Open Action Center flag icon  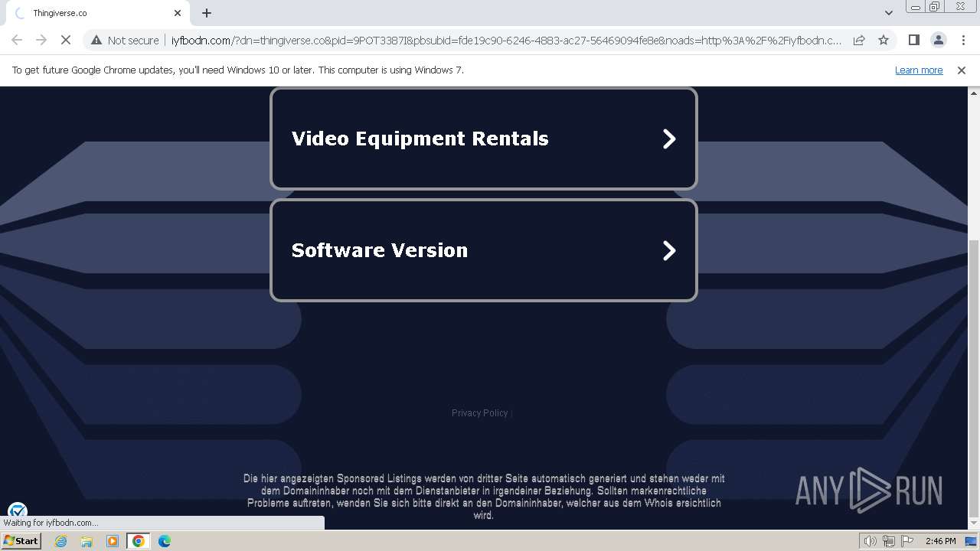click(907, 541)
